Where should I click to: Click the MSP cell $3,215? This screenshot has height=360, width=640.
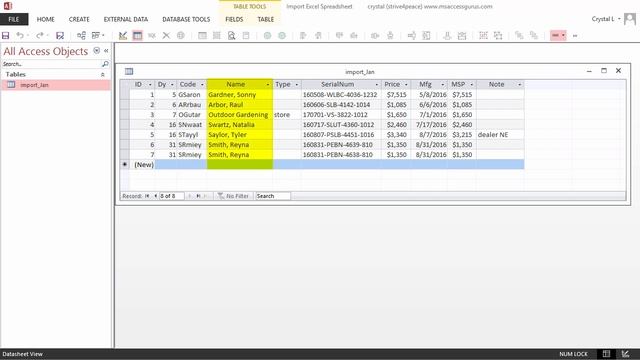coord(462,135)
